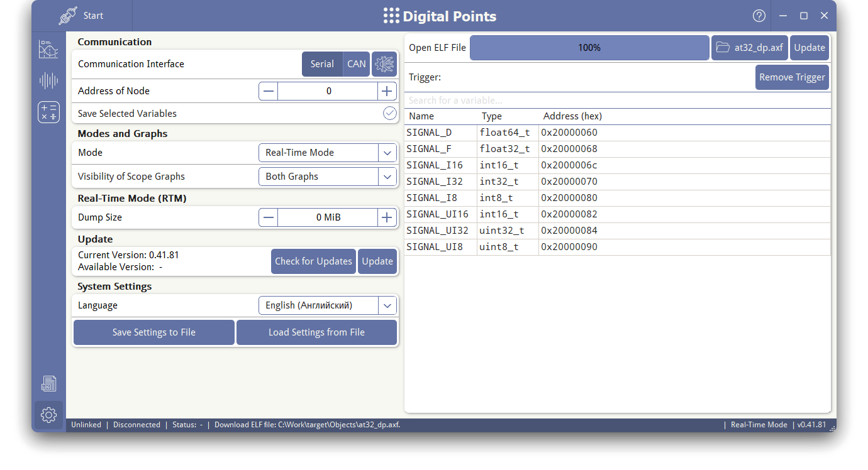The width and height of the screenshot is (868, 470).
Task: Click the Disconnected status bar entry
Action: point(136,425)
